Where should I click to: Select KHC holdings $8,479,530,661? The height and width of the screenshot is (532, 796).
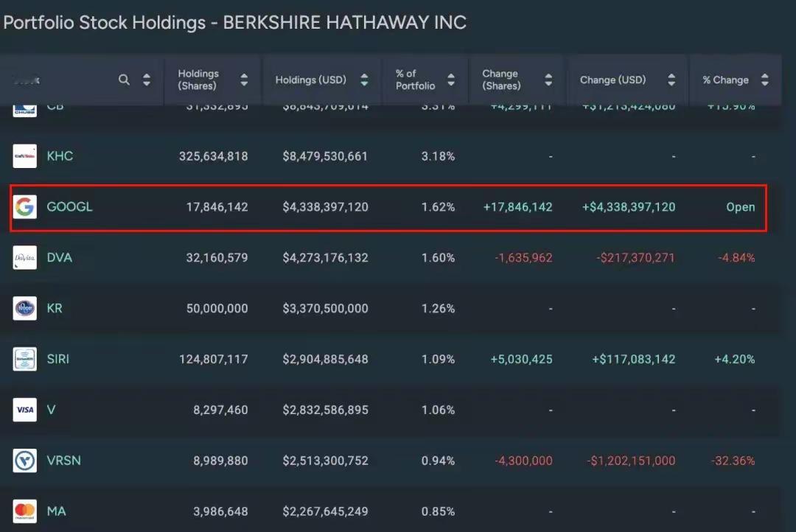point(326,156)
